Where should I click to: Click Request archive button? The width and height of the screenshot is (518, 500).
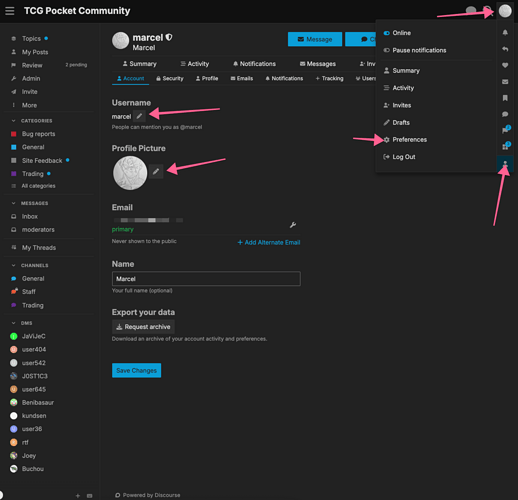point(143,327)
